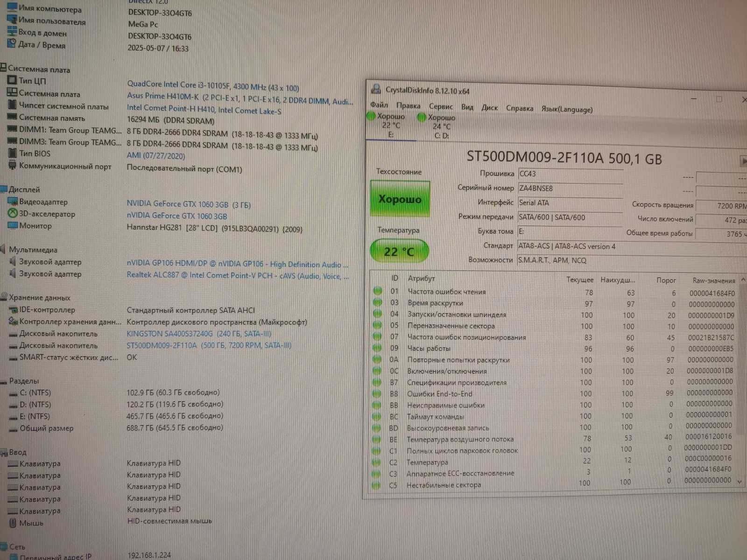The height and width of the screenshot is (560, 747).
Task: Click the Атрибут column header
Action: pyautogui.click(x=421, y=278)
